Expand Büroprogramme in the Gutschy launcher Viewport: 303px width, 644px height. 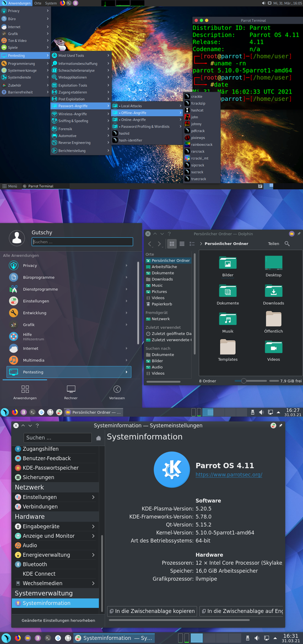point(69,277)
